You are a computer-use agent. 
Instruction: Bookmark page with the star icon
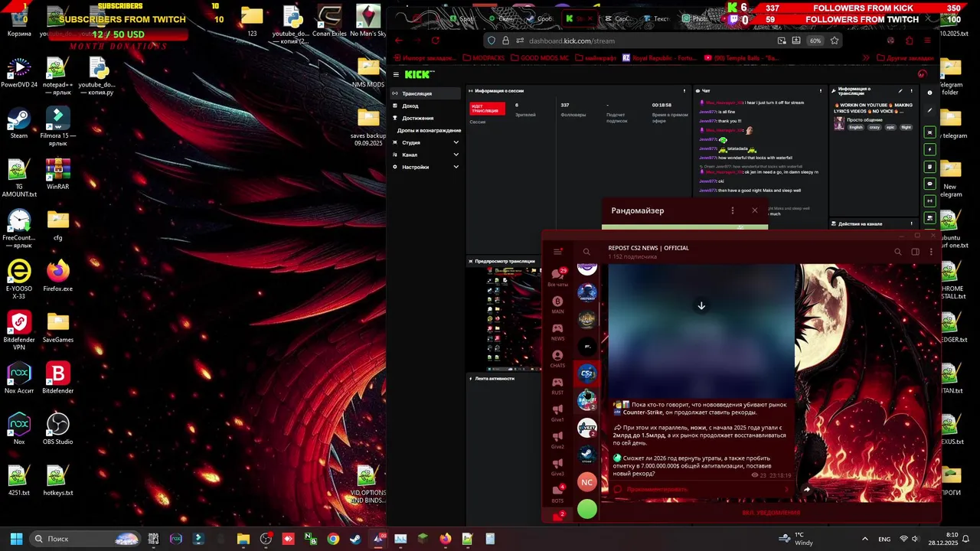point(834,41)
